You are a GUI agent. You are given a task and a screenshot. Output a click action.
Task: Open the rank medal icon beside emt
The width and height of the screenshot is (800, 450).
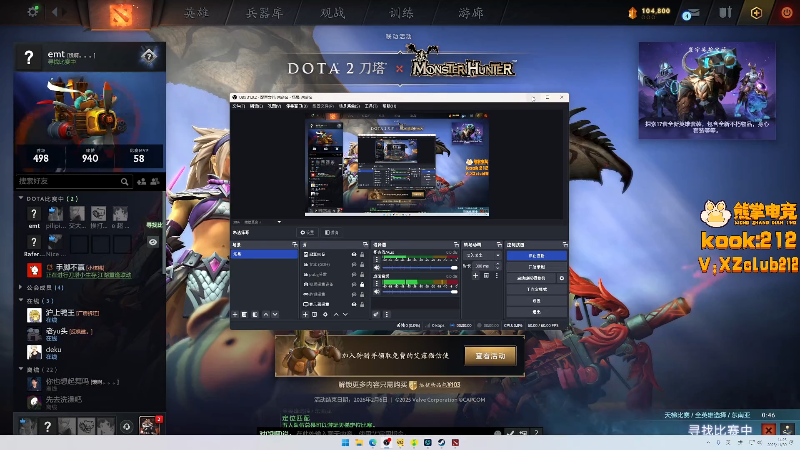[148, 56]
